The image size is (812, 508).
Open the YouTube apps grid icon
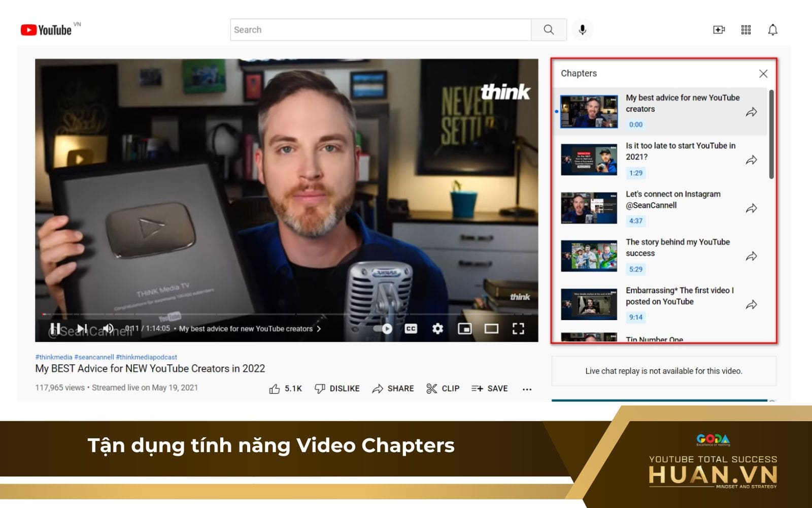coord(746,30)
